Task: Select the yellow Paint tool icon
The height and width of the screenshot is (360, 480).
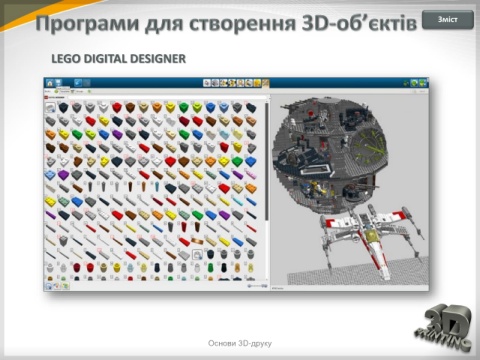Action: click(257, 83)
